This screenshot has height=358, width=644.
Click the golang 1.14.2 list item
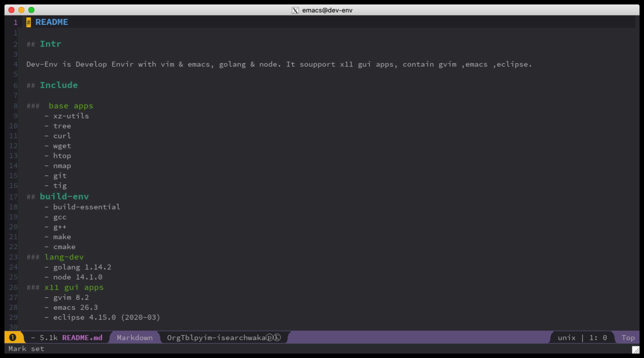[82, 267]
